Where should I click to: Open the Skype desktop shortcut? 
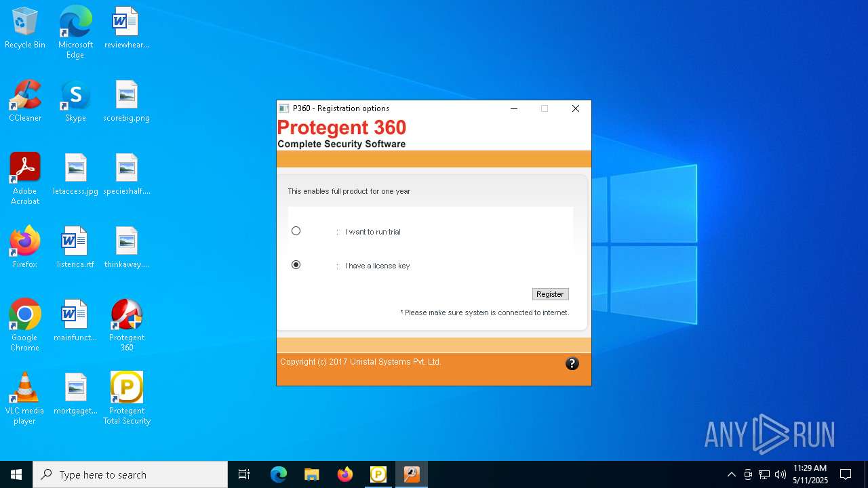click(x=75, y=102)
